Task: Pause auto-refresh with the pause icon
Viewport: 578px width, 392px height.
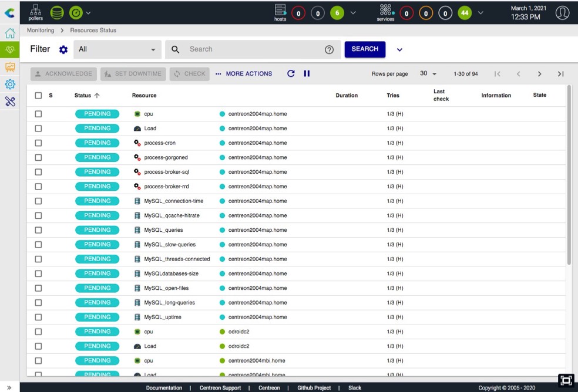Action: (307, 74)
